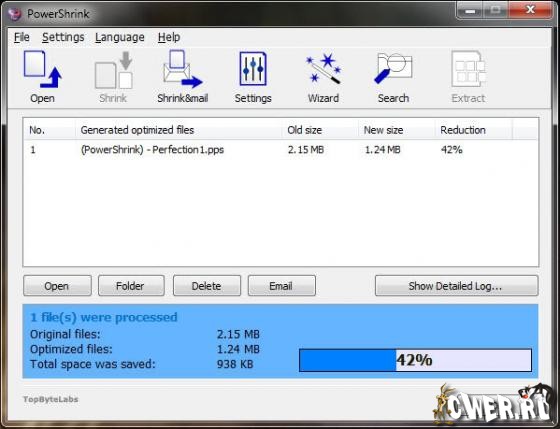The width and height of the screenshot is (560, 429).
Task: Click the Email button
Action: [282, 285]
